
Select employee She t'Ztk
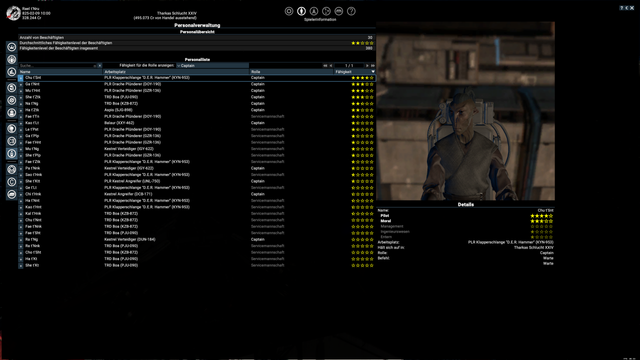[33, 97]
